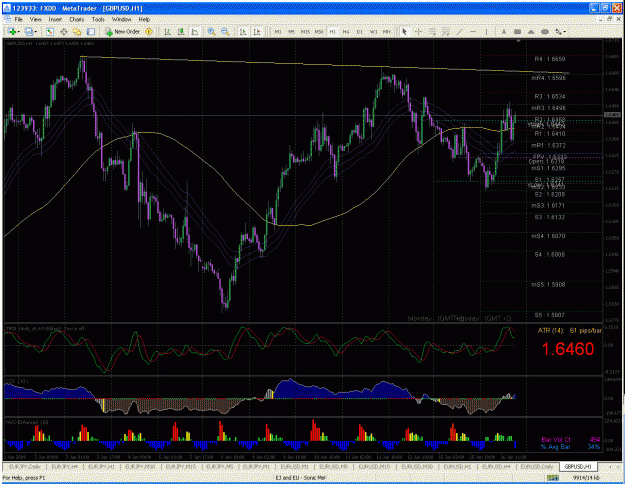Open a new chart via toolbar icon
Image resolution: width=625 pixels, height=484 pixels.
[x=11, y=31]
